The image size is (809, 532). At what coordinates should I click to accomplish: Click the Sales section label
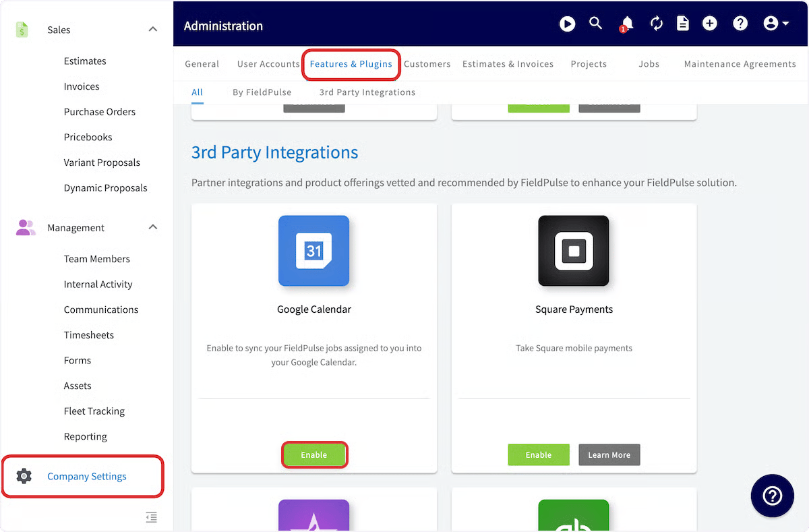pos(59,30)
